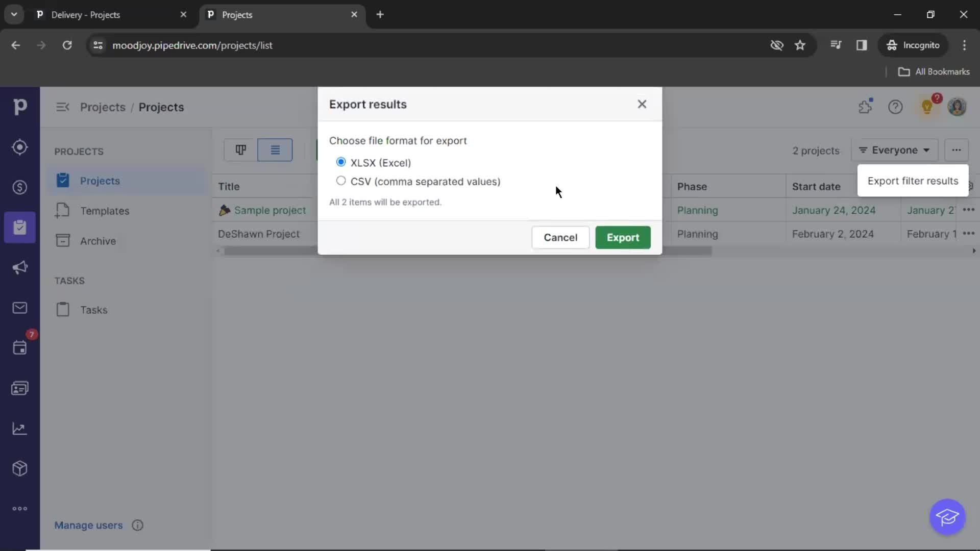
Task: Click the Archive section in sidebar
Action: pos(97,240)
